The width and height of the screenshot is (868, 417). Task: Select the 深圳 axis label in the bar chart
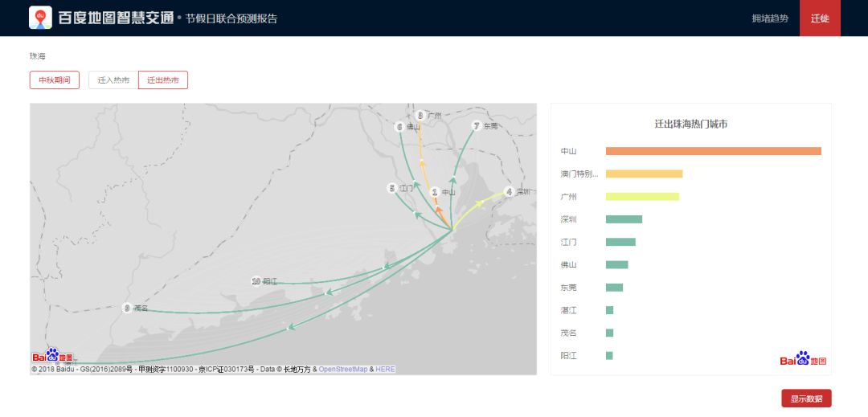click(x=568, y=219)
